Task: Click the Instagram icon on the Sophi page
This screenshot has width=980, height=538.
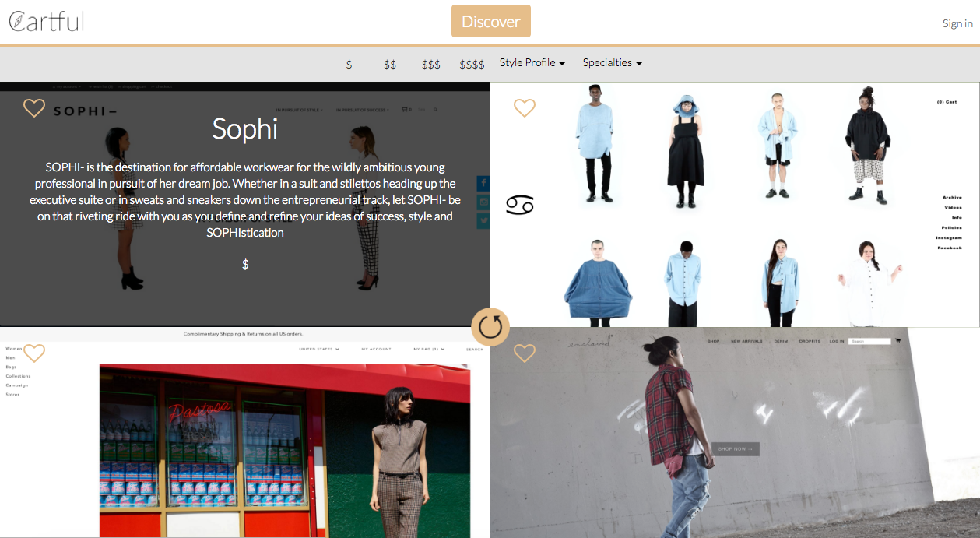Action: point(483,202)
